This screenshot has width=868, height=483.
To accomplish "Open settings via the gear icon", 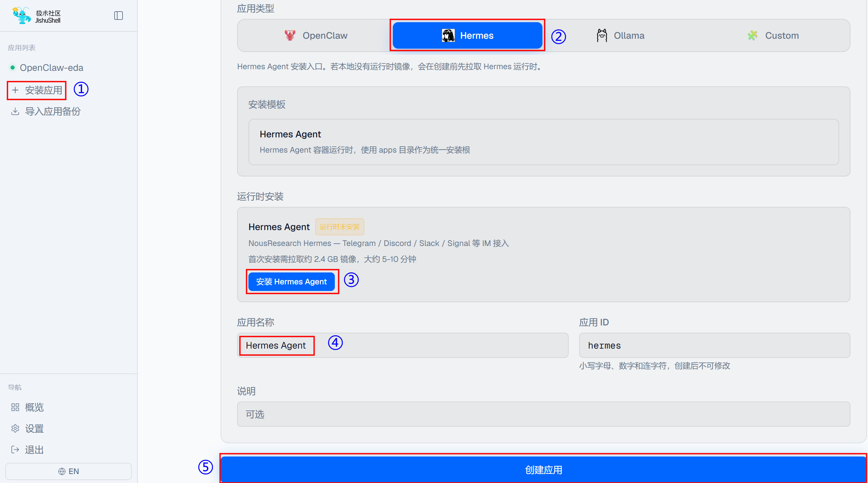I will [15, 428].
